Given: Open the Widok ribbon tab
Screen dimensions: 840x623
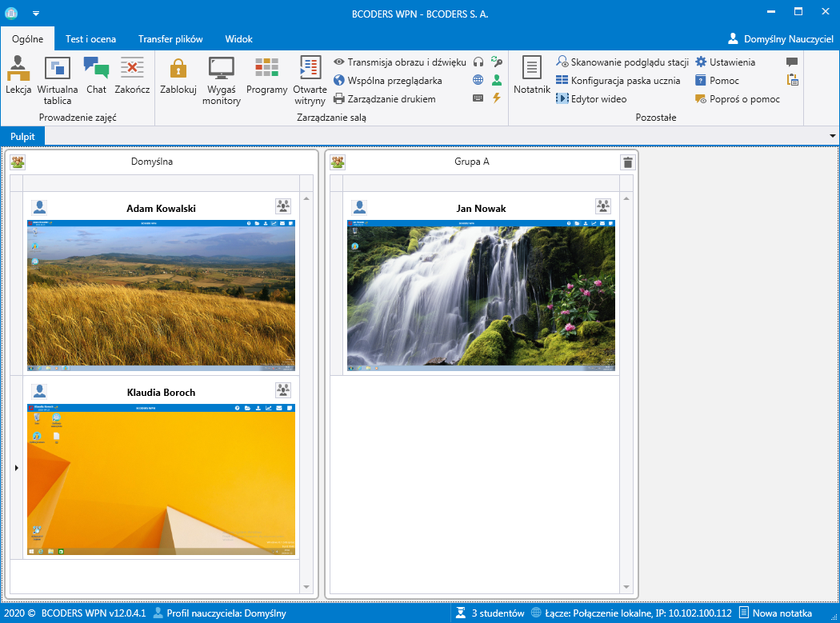Looking at the screenshot, I should coord(239,39).
